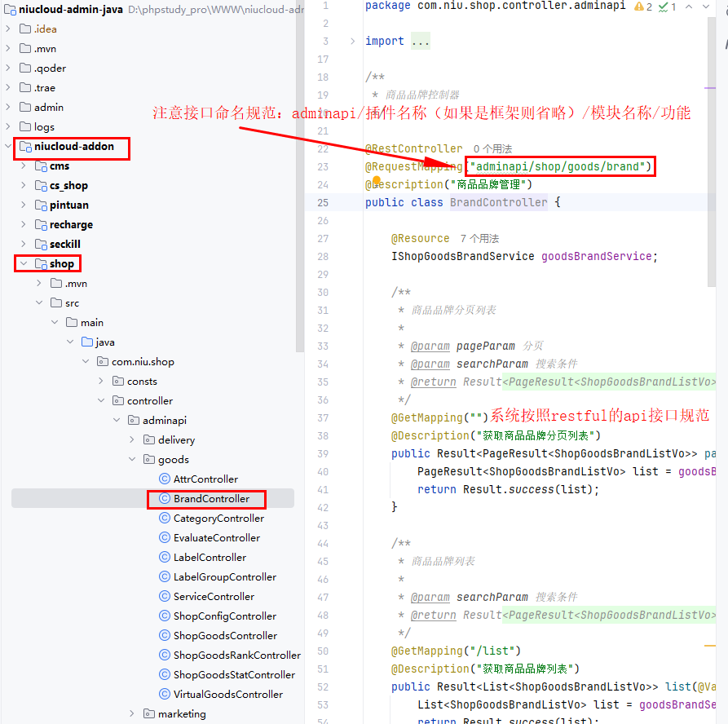Click the '7 个用法' usages hint
Screen dimensions: 728x724
479,239
